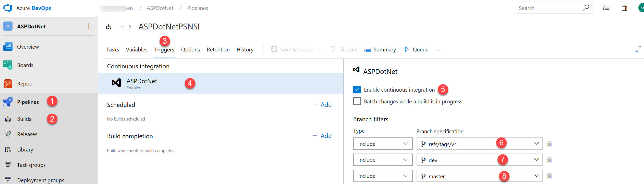Expand the master branch specification dropdown
The height and width of the screenshot is (184, 644).
pos(537,176)
